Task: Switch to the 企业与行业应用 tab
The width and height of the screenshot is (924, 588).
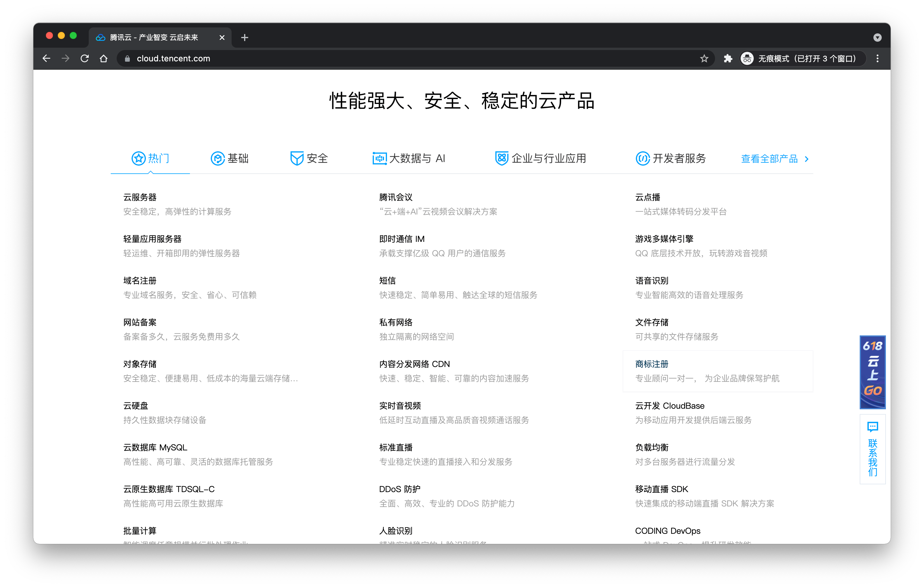Action: [x=540, y=158]
